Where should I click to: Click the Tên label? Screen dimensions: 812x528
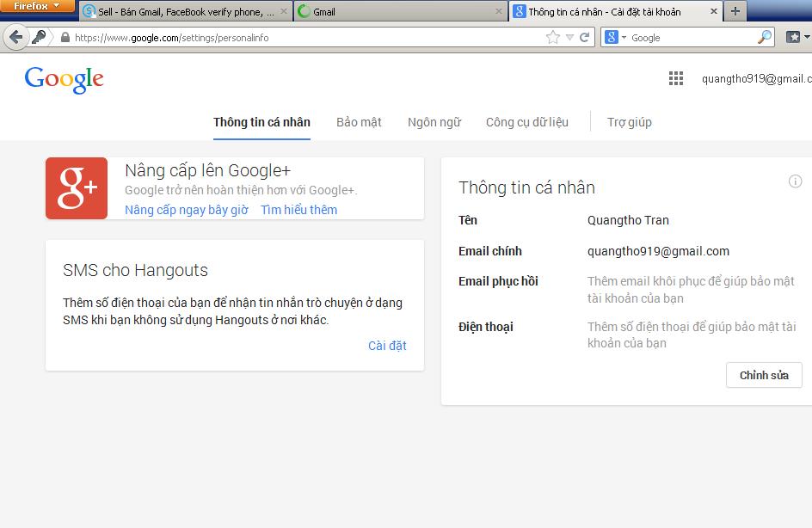click(468, 220)
